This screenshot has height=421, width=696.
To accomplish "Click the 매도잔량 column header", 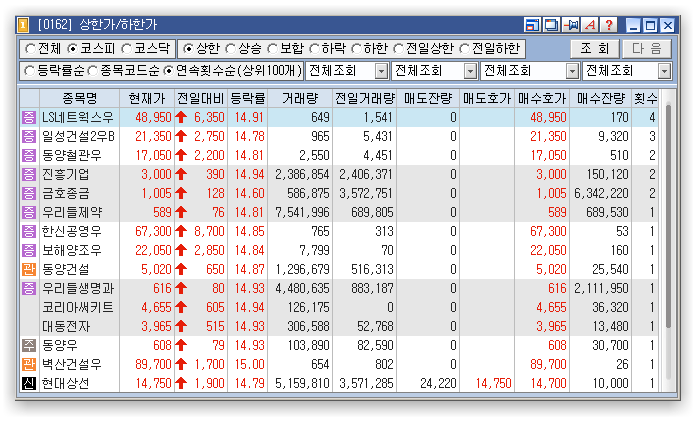I will 428,99.
